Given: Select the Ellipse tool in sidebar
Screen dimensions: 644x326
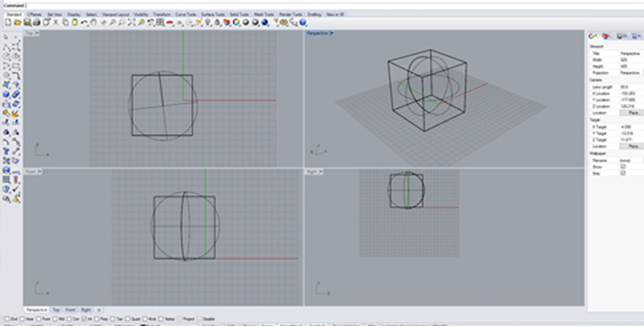Looking at the screenshot, I should point(16,56).
